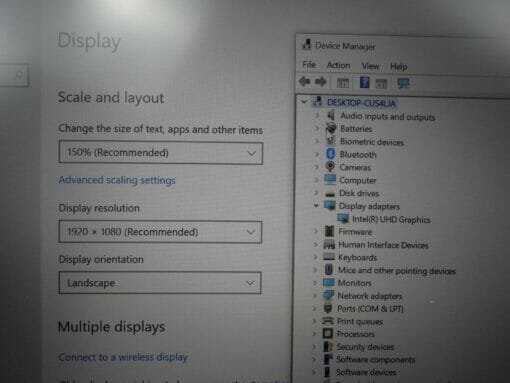Image resolution: width=510 pixels, height=383 pixels.
Task: Open the 150% (Recommended) scale dropdown
Action: (161, 153)
